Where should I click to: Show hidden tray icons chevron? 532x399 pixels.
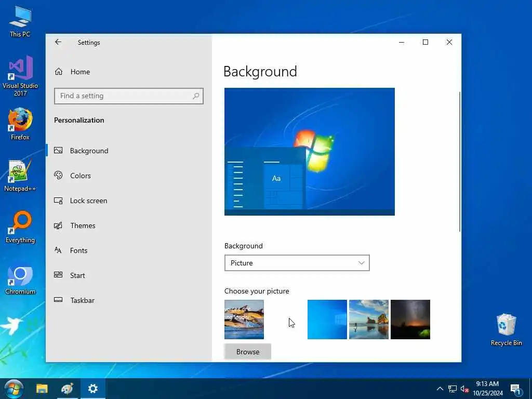pyautogui.click(x=440, y=389)
